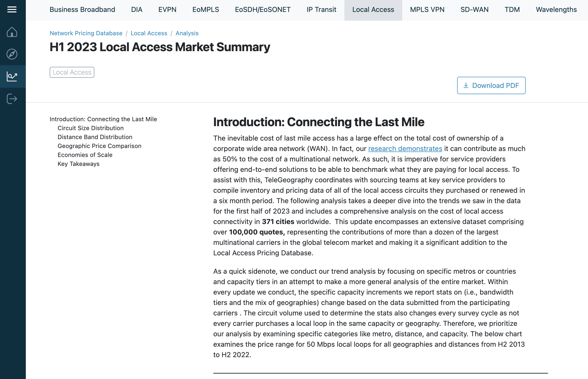
Task: Go to Key Takeaways section
Action: 78,164
